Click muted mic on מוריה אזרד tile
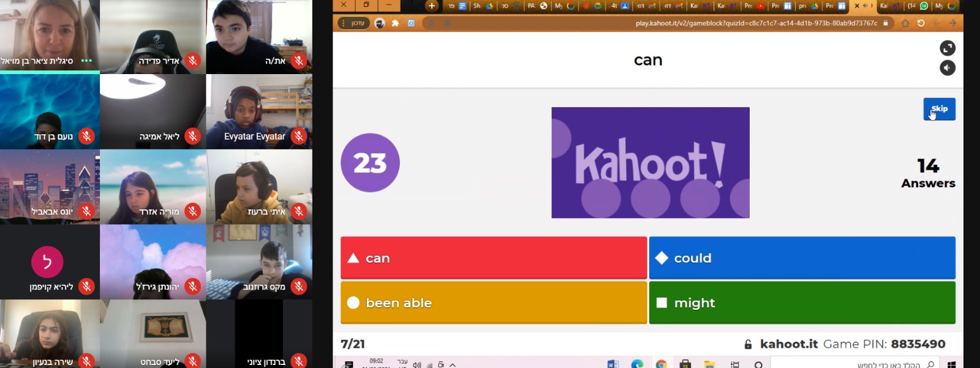The image size is (980, 368). (x=193, y=211)
